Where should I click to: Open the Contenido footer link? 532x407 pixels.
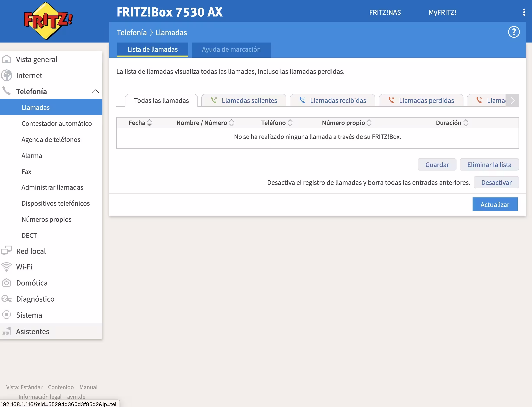tap(61, 387)
